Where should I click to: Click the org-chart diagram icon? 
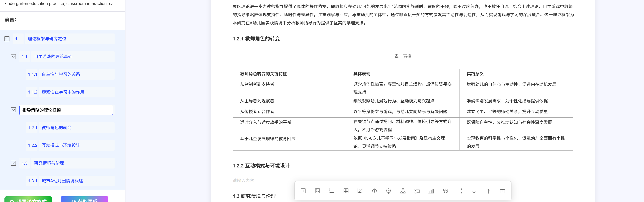403,191
